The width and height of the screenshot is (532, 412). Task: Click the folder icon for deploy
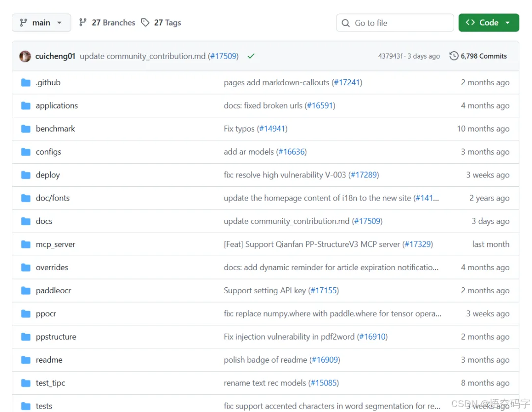pyautogui.click(x=26, y=175)
